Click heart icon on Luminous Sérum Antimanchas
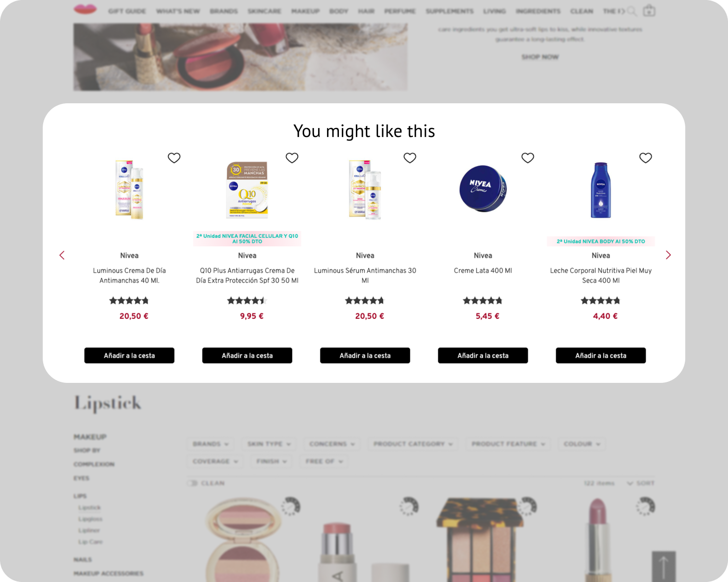Viewport: 728px width, 582px height. 409,158
